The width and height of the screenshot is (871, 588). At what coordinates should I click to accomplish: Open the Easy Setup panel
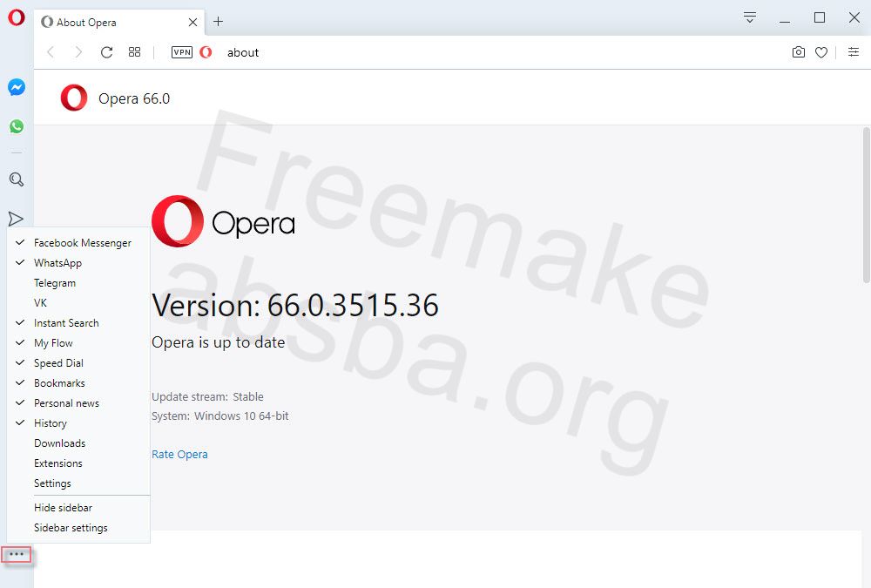(854, 52)
